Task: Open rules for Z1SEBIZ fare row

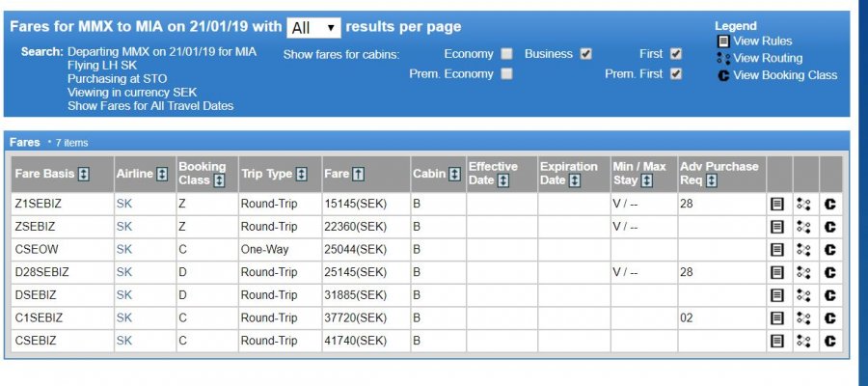Action: pos(777,204)
